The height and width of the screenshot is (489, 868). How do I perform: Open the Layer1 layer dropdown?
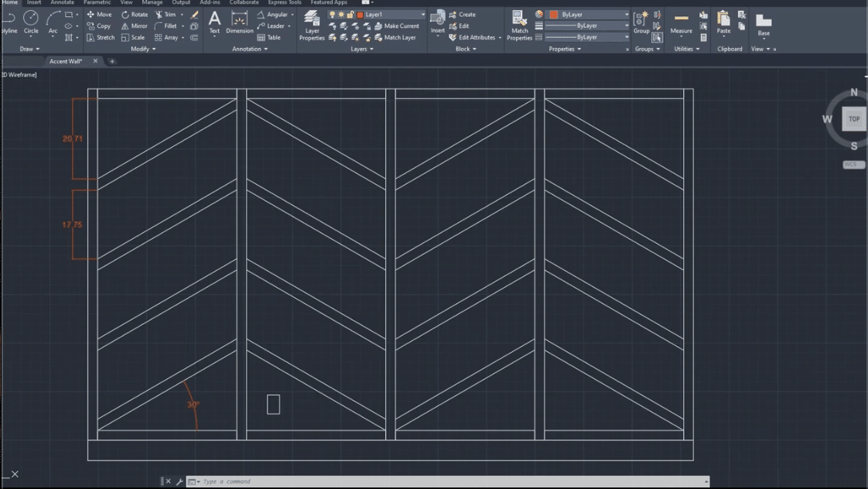(x=422, y=15)
